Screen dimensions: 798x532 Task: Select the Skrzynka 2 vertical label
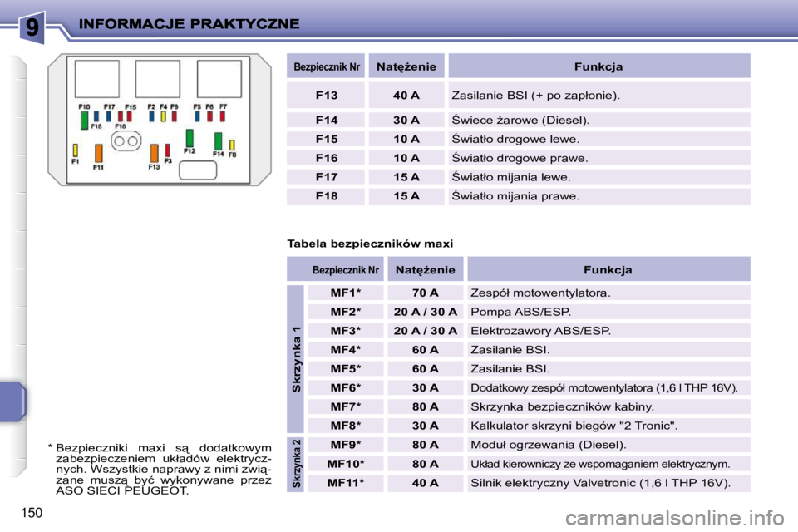296,464
